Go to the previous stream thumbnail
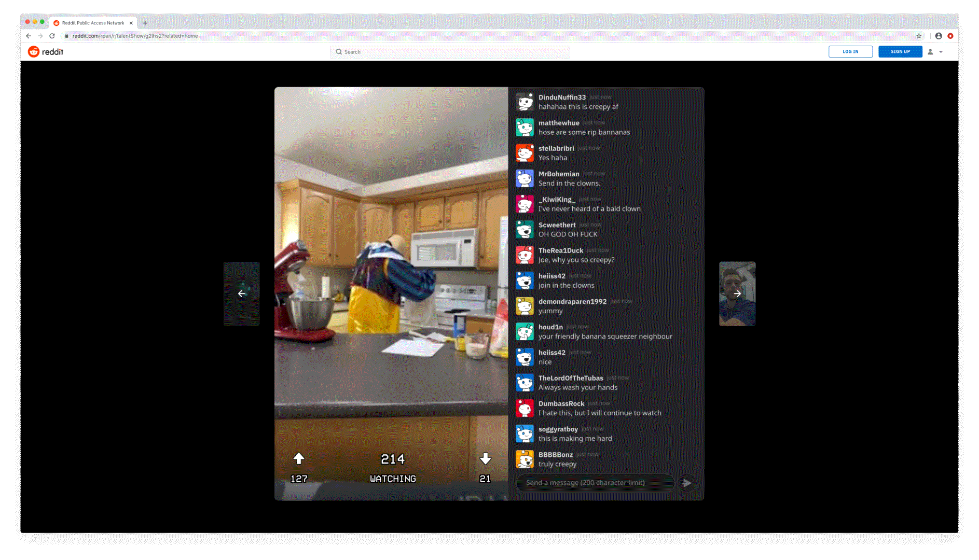 pos(242,293)
